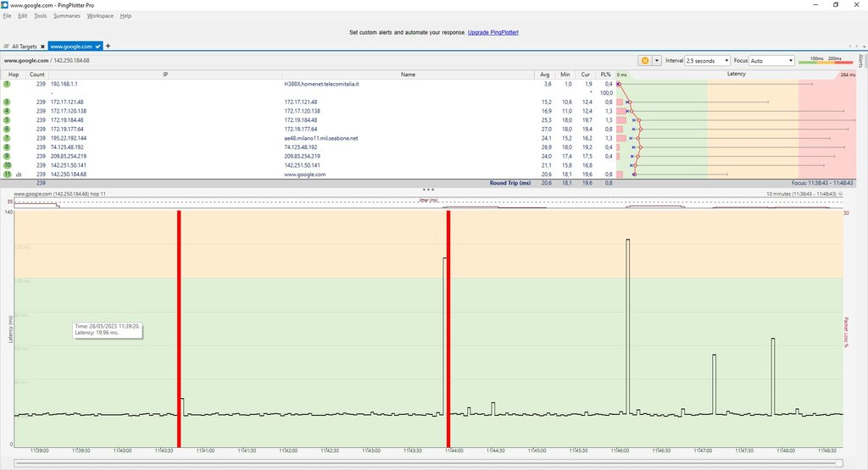
Task: Click the PL% column header
Action: [604, 75]
